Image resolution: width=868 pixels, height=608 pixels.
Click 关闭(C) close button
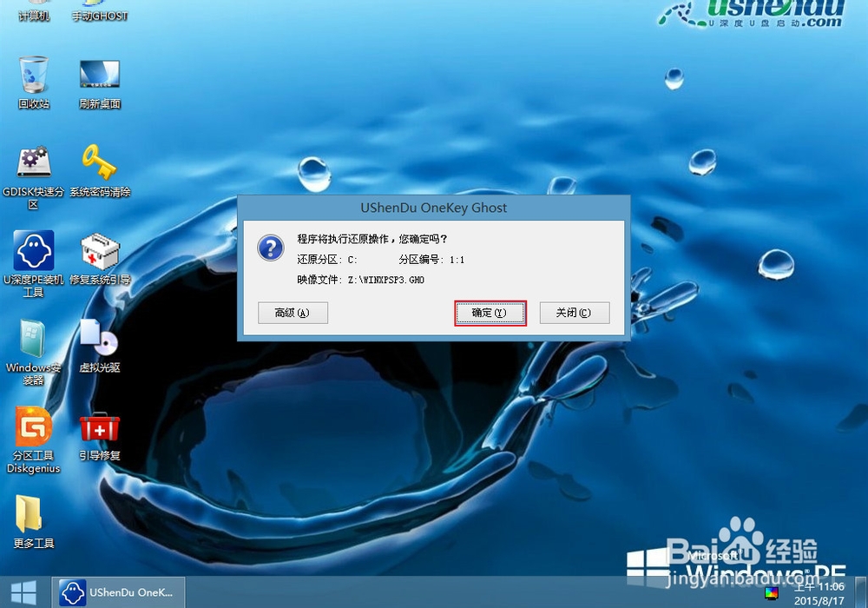point(574,313)
